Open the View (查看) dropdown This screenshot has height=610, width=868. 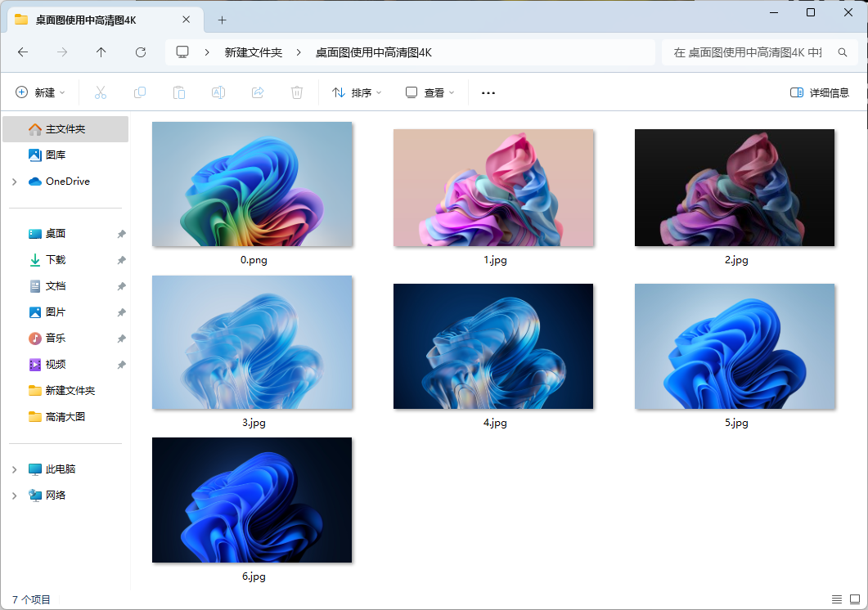(x=430, y=93)
